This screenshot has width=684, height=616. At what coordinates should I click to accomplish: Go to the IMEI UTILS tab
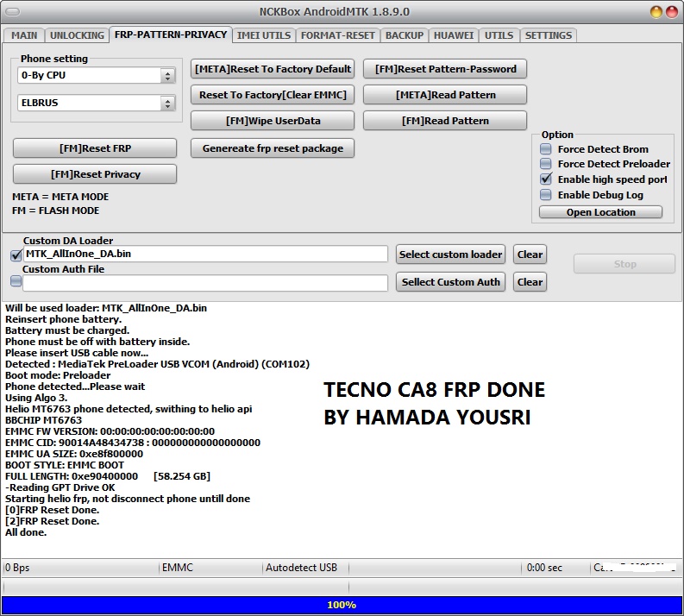pos(263,35)
